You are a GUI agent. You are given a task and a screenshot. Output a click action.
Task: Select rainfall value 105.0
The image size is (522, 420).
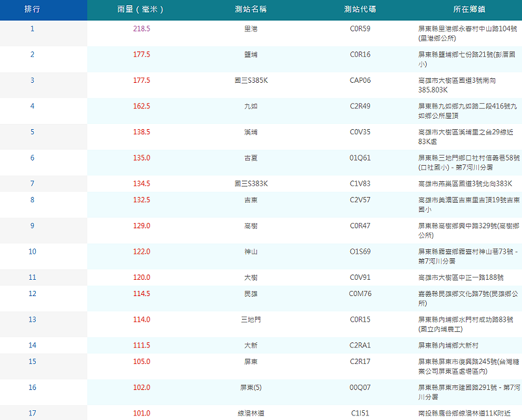(x=142, y=362)
